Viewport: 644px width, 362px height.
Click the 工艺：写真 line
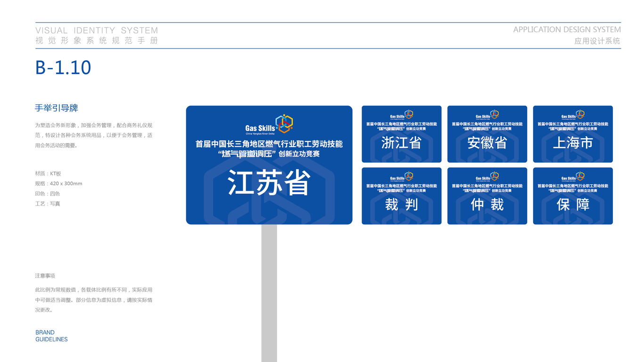[x=48, y=204]
